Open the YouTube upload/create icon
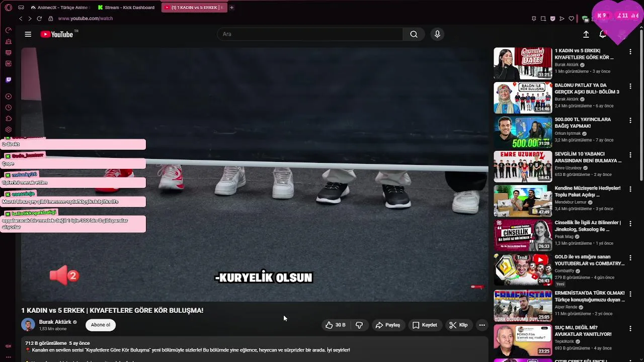The height and width of the screenshot is (362, 644). (x=586, y=34)
